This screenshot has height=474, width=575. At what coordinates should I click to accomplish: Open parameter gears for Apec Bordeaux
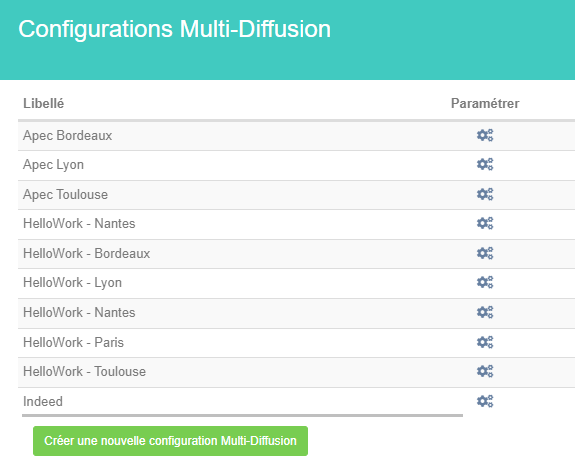485,135
